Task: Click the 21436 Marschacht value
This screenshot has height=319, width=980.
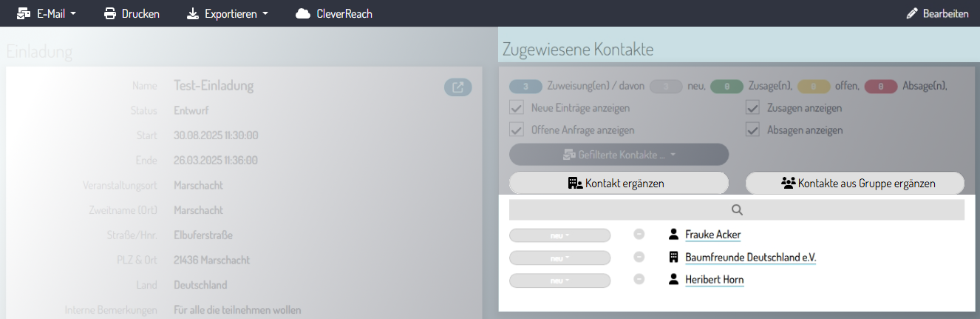Action: [x=211, y=261]
